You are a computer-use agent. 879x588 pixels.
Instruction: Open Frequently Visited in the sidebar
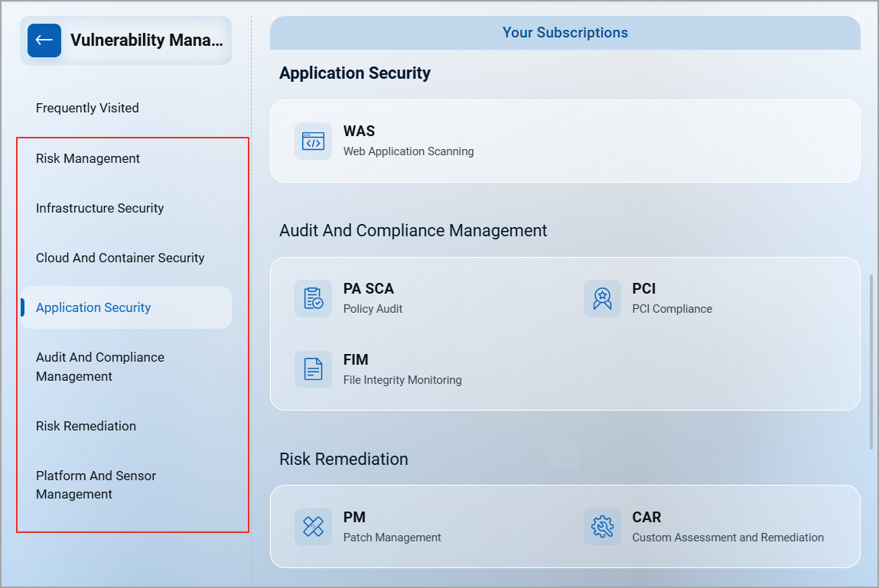(87, 108)
